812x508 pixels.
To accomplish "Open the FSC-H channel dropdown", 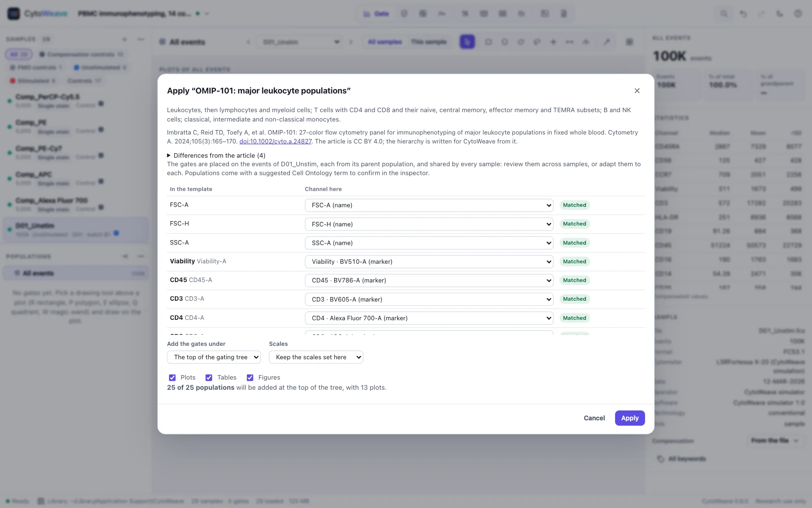I will [429, 224].
